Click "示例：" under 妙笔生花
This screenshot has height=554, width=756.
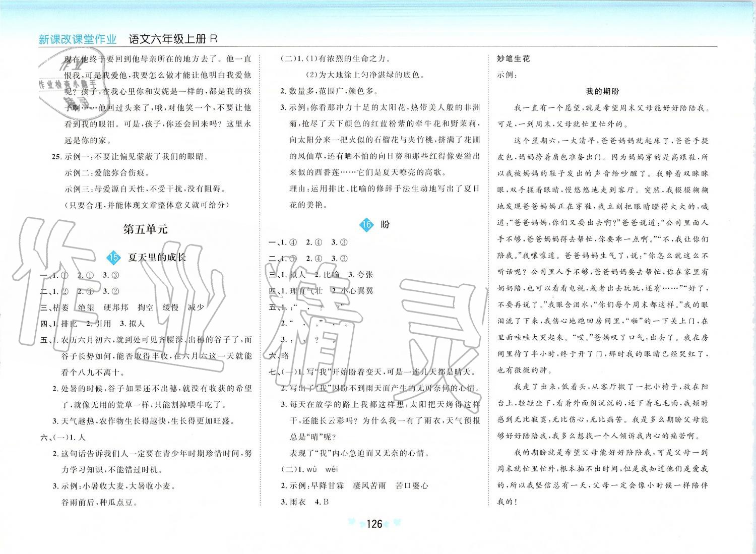point(507,75)
